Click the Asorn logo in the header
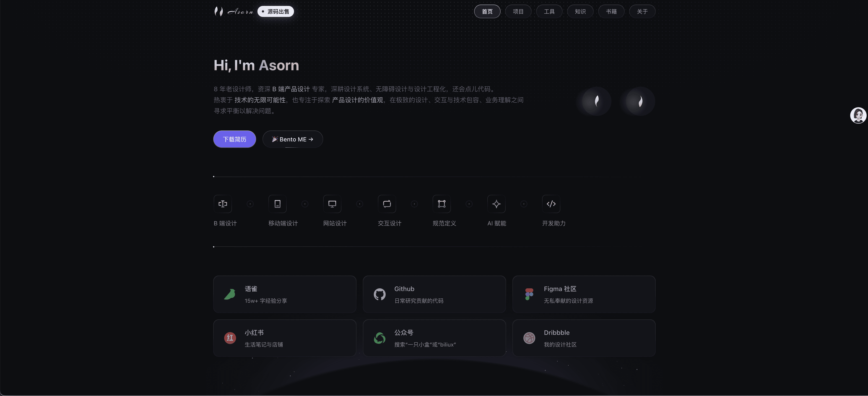868x396 pixels. (234, 11)
